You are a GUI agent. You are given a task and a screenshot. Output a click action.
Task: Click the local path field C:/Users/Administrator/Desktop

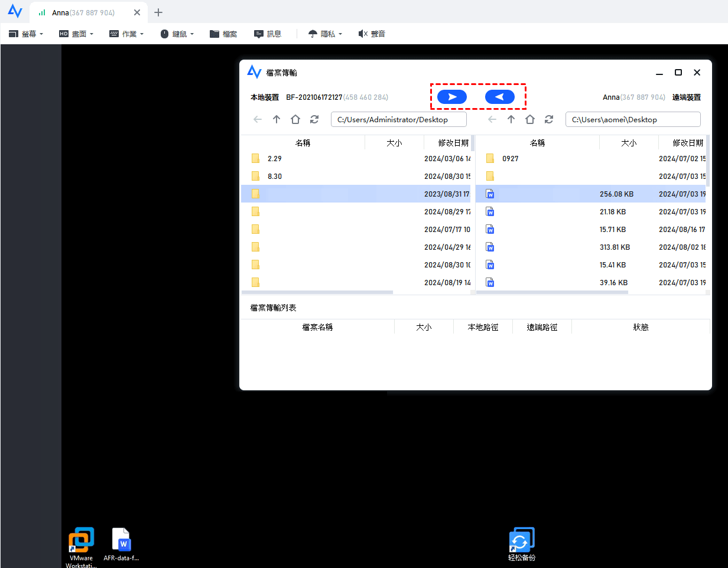coord(398,119)
